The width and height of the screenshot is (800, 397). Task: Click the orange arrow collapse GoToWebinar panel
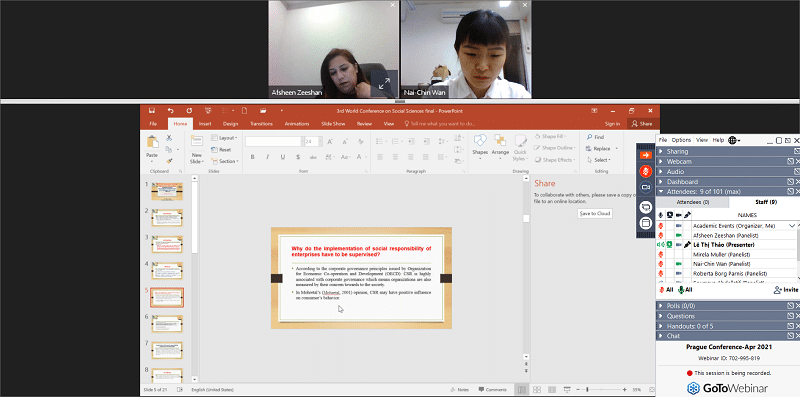[645, 155]
